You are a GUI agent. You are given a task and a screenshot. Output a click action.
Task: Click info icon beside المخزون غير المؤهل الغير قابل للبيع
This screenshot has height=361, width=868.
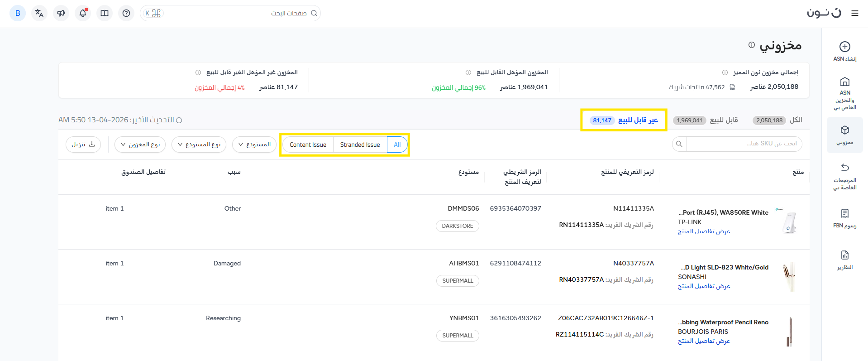pos(198,72)
